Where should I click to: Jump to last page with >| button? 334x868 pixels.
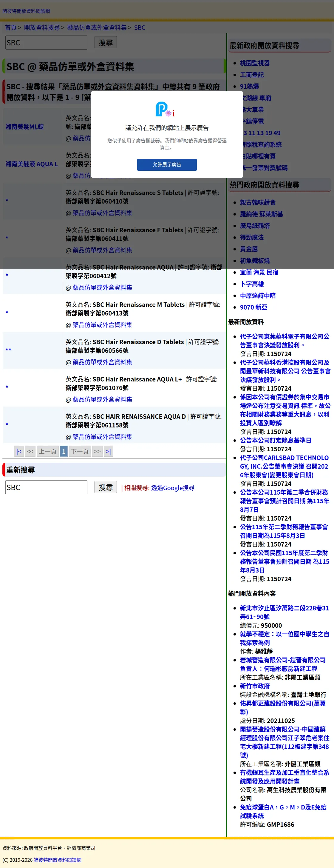[x=108, y=451]
